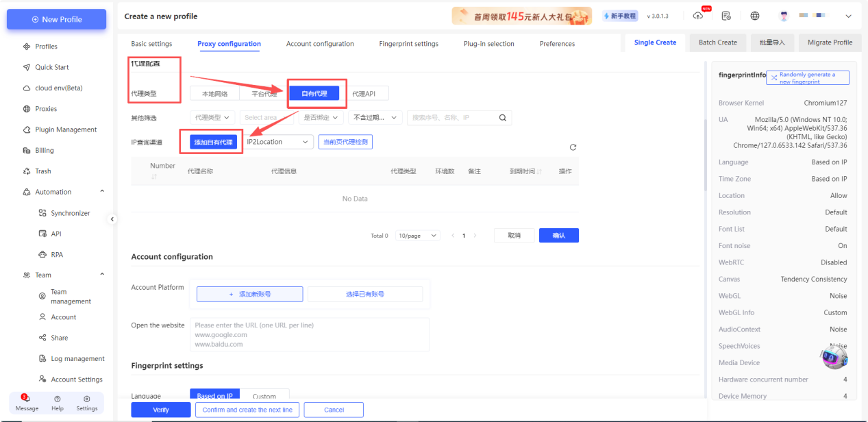Switch to the Batch Create tab

click(717, 42)
